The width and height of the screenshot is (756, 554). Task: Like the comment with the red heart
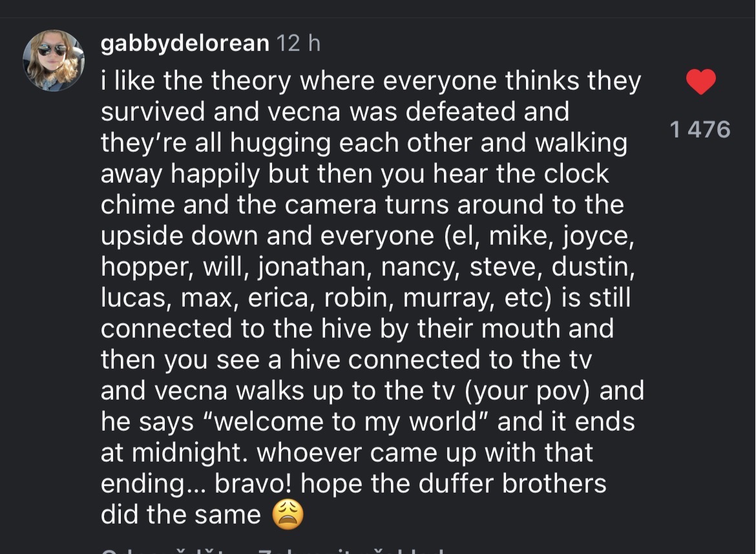click(700, 83)
